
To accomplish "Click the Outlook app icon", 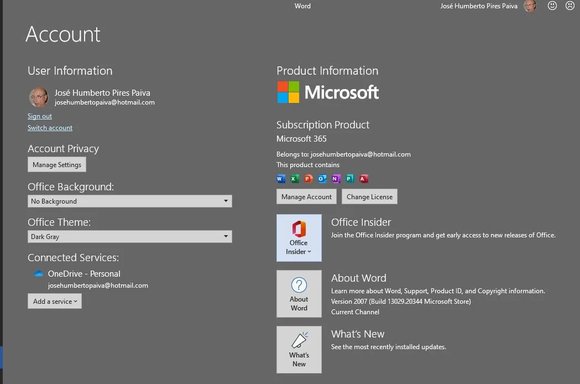I will (x=322, y=179).
